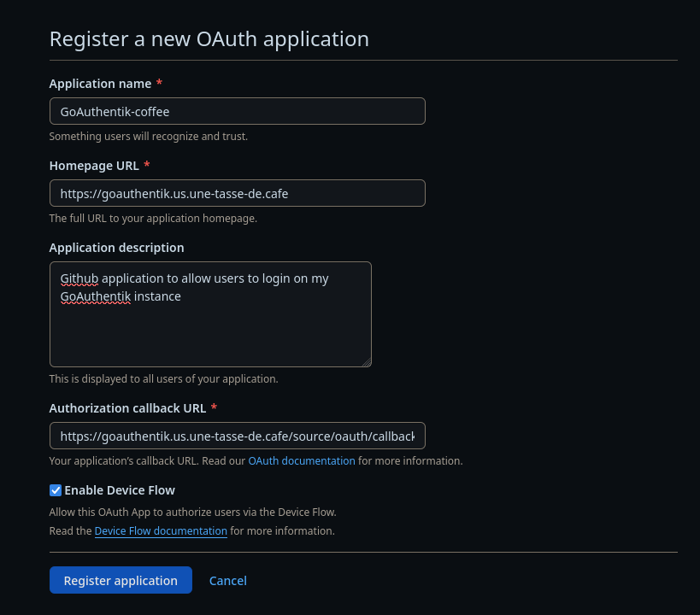700x615 pixels.
Task: Select the Authorization callback URL field
Action: click(237, 436)
